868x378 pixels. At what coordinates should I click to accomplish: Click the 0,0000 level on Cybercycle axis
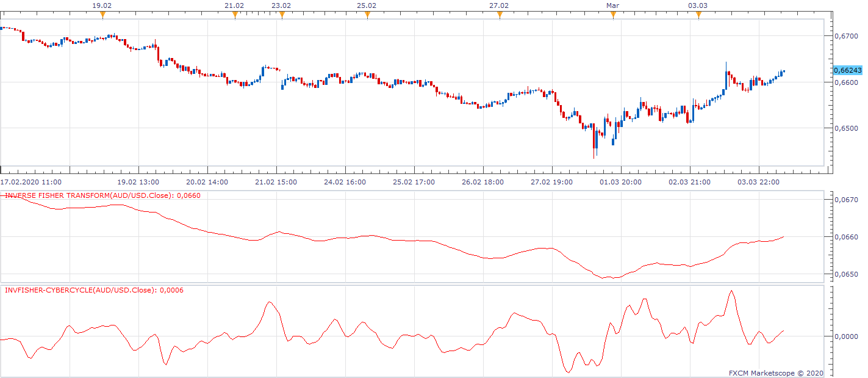(845, 336)
